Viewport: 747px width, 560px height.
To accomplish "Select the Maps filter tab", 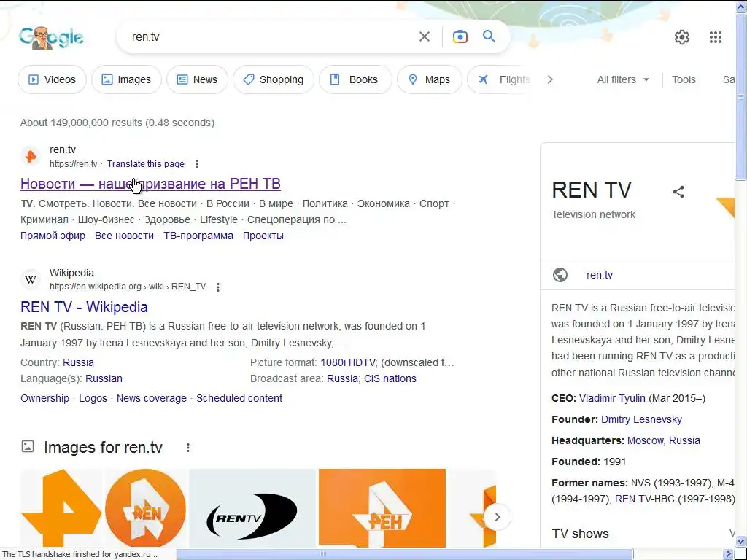I will coord(429,79).
